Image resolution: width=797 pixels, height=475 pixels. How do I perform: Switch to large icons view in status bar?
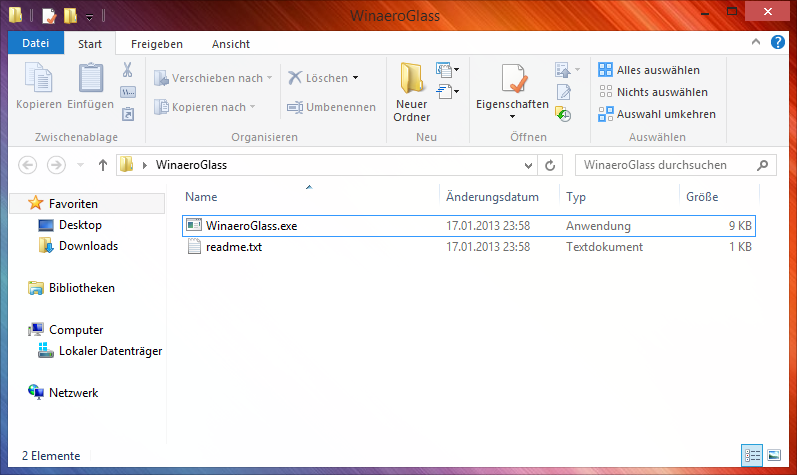coord(774,455)
